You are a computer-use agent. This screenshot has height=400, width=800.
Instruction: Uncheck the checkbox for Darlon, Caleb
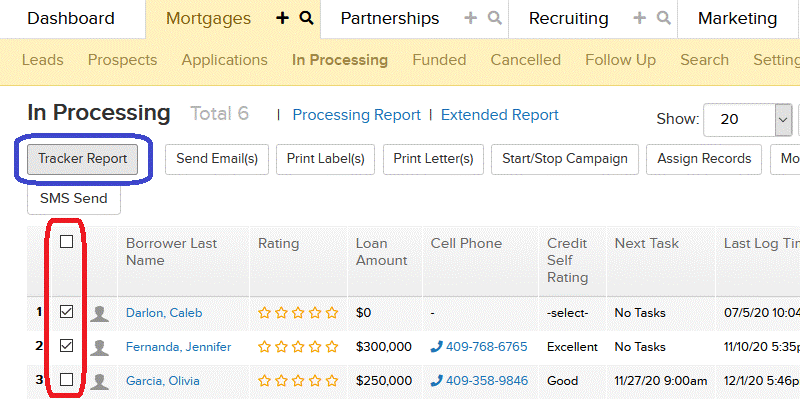pos(66,312)
